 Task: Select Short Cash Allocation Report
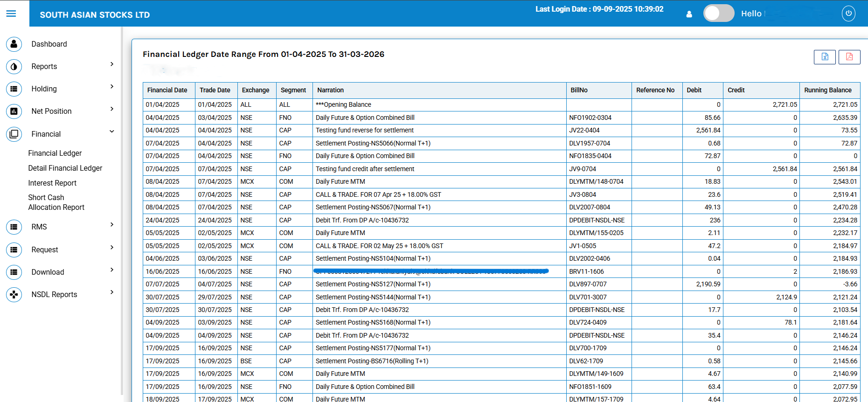(56, 202)
